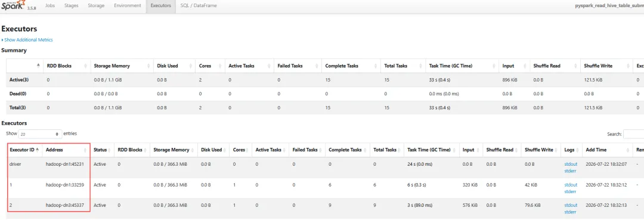This screenshot has height=220, width=644.
Task: Sort summary by RDD Blocks column
Action: tap(66, 66)
